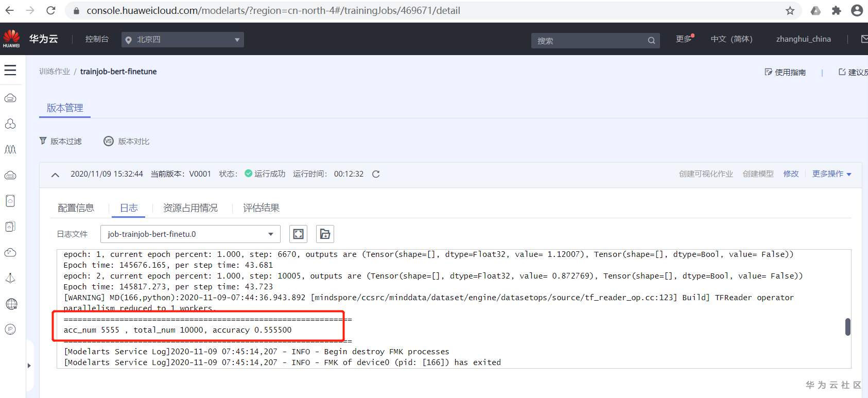Click the 修改 link
The height and width of the screenshot is (398, 868).
click(791, 174)
